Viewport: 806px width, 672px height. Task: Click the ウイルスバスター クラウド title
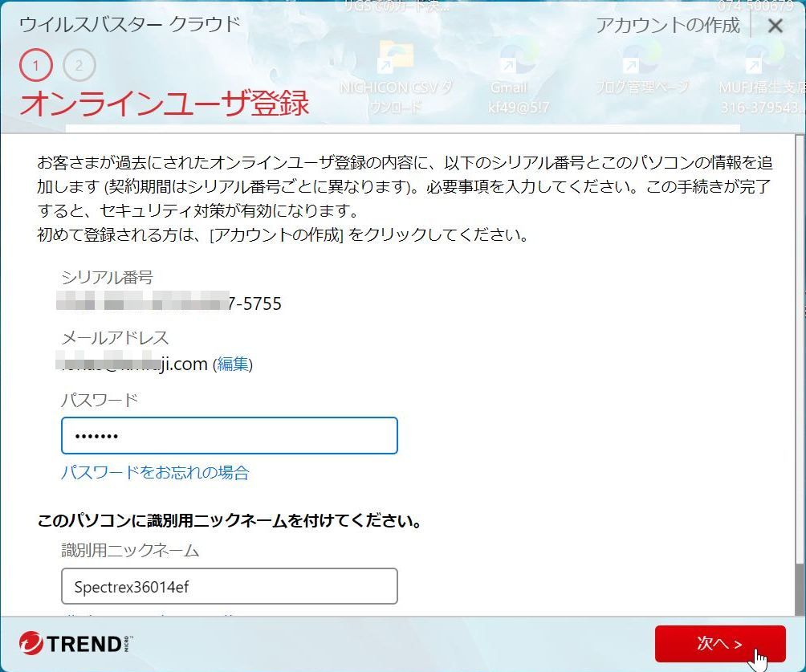pos(129,24)
